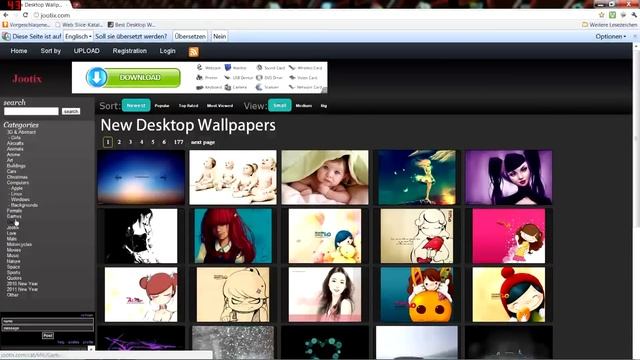Viewport: 640px width, 360px height.
Task: Click the Nein button
Action: [x=219, y=36]
